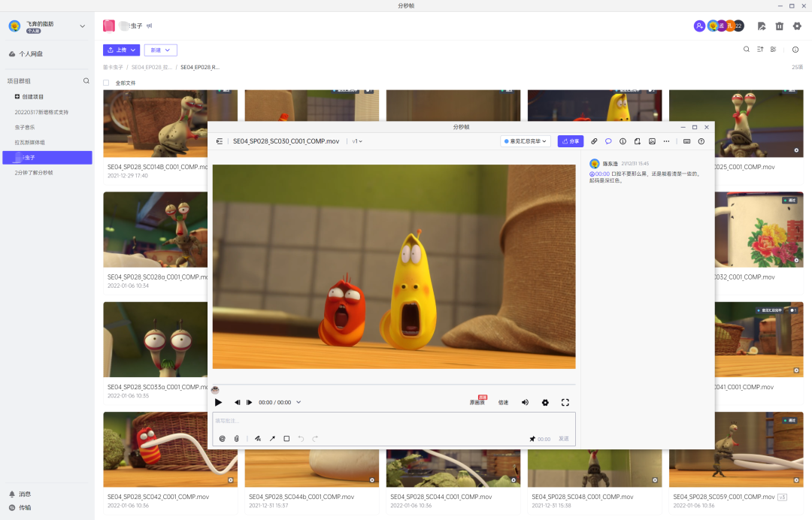The image size is (812, 520).
Task: Change sort order with the sort icon
Action: [759, 49]
